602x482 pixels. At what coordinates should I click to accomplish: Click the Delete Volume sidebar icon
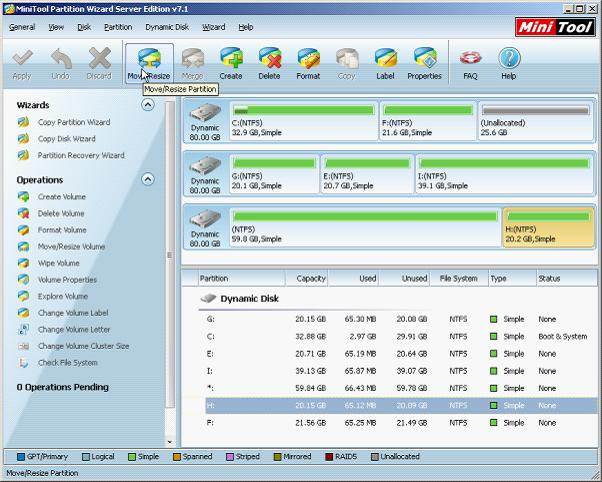23,213
